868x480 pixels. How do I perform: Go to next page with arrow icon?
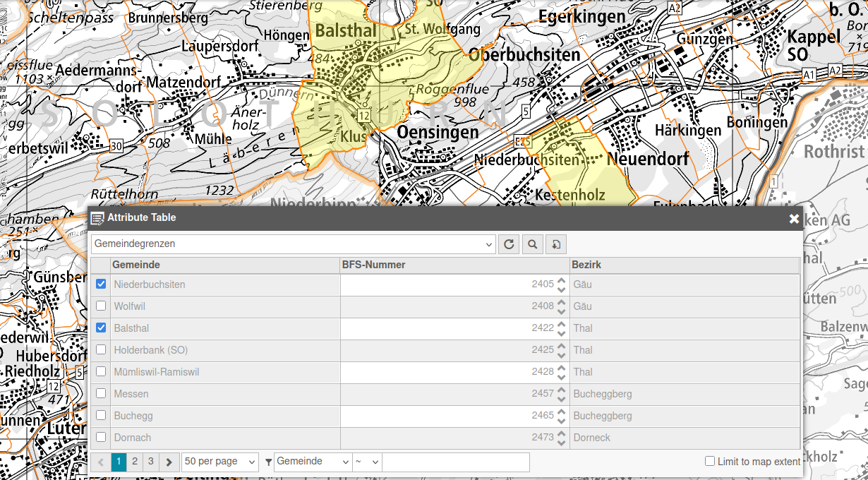point(169,462)
